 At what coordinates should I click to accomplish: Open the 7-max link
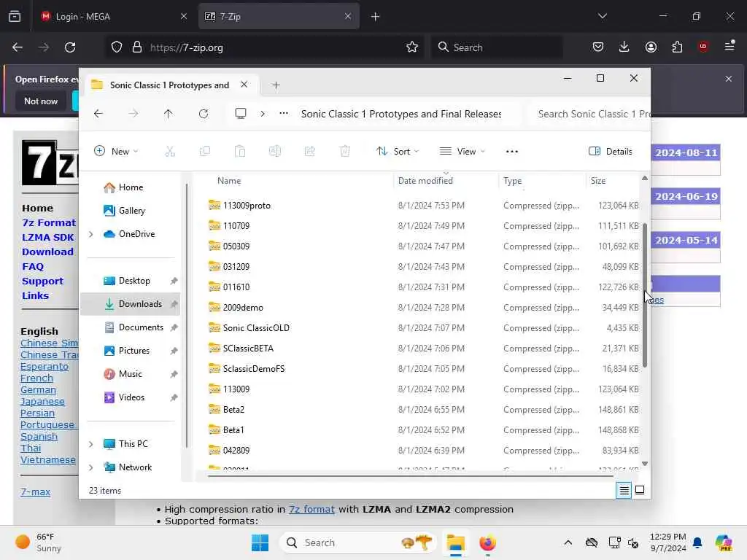click(x=35, y=492)
